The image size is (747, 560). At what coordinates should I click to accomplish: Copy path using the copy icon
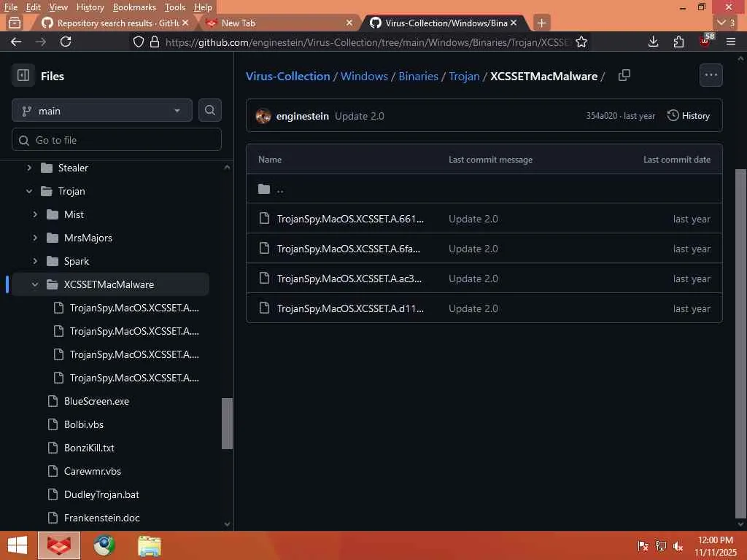624,76
